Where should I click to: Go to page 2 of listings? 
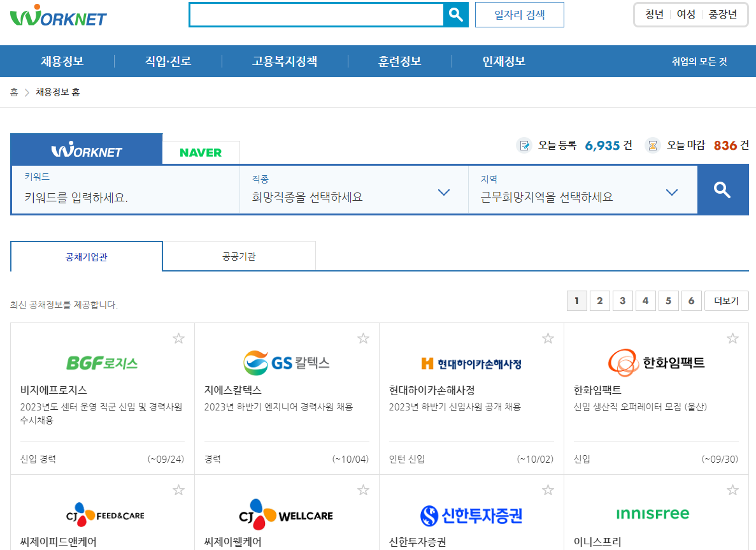point(600,301)
